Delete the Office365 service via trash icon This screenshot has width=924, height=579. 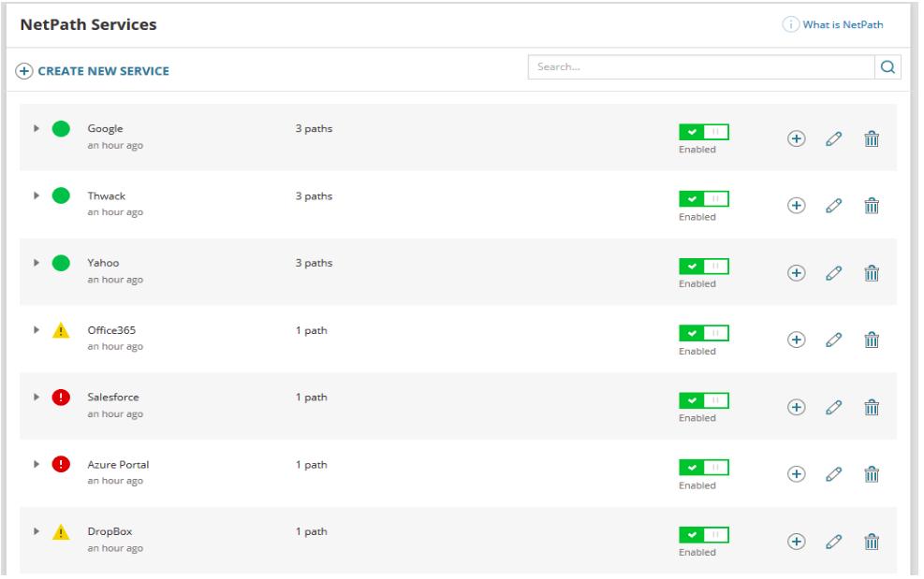872,340
